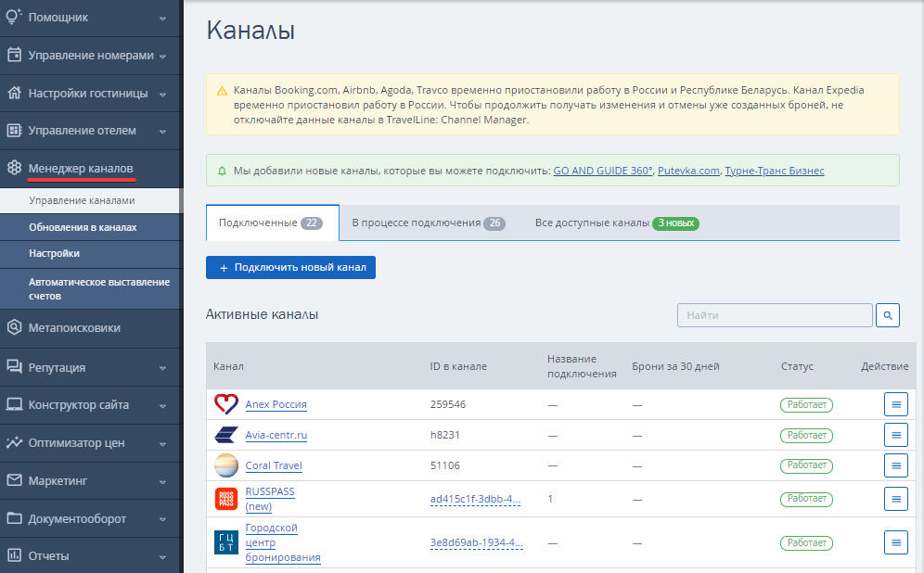The width and height of the screenshot is (924, 573).
Task: Click ID value 259546
Action: coord(448,404)
